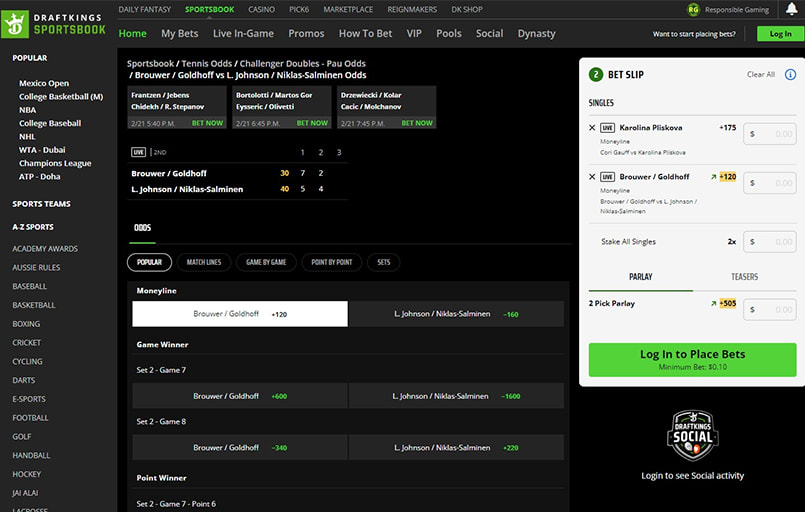The width and height of the screenshot is (805, 512).
Task: Click Sportsbook breadcrumb link
Action: 150,64
